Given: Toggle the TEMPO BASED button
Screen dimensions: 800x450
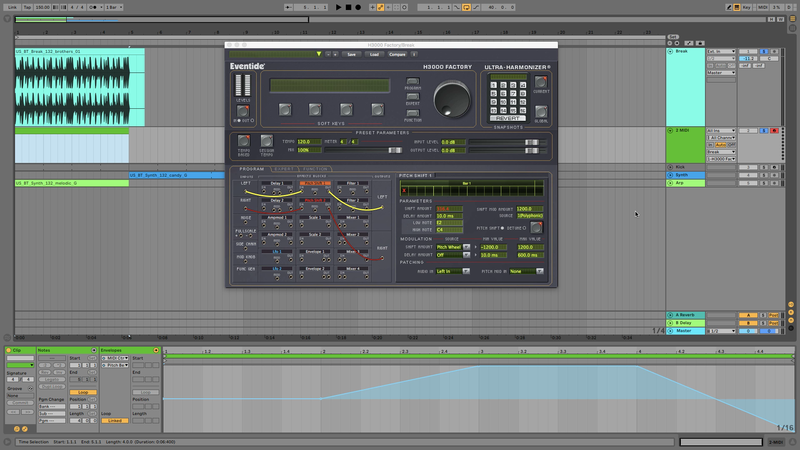Looking at the screenshot, I should click(x=244, y=141).
